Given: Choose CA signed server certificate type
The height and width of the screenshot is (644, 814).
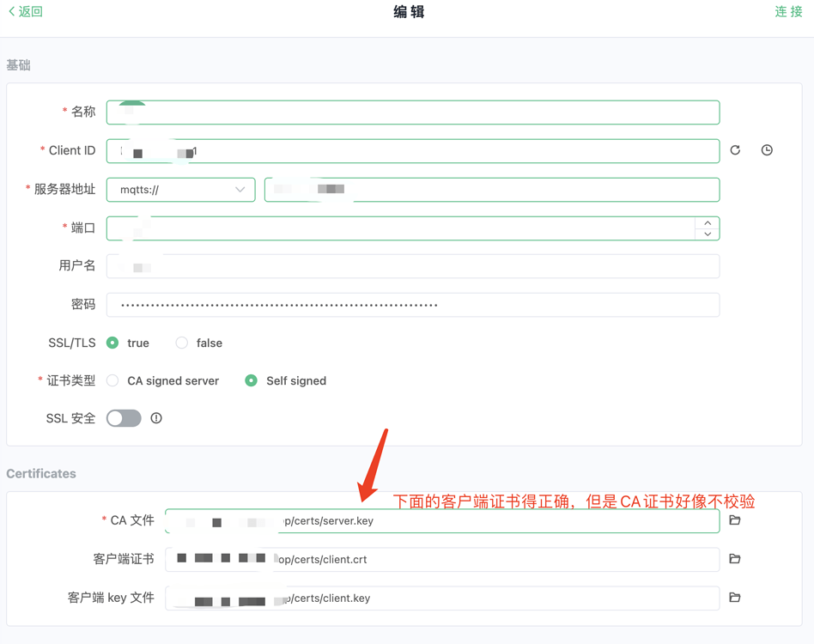Looking at the screenshot, I should (x=112, y=380).
